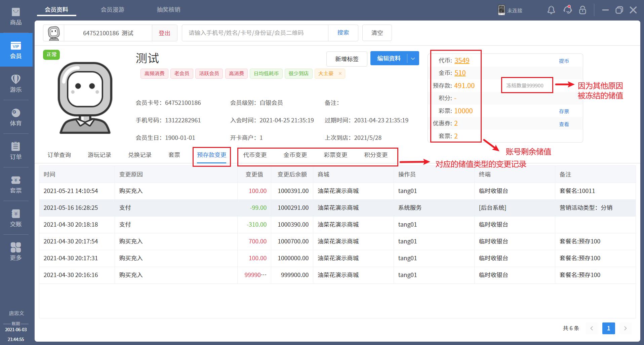This screenshot has height=345, width=644.
Task: Click the 正常 status badge
Action: pyautogui.click(x=51, y=54)
